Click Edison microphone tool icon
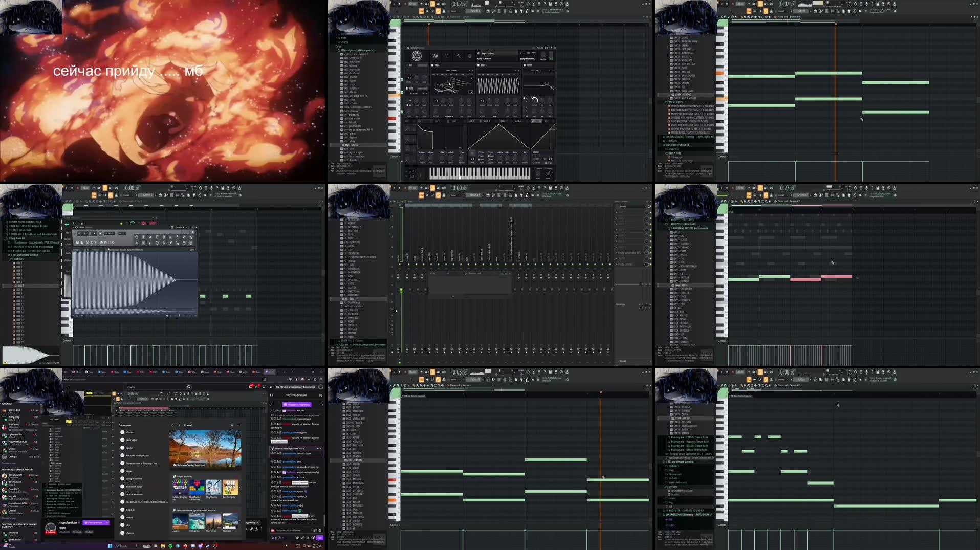The height and width of the screenshot is (550, 980). (164, 237)
